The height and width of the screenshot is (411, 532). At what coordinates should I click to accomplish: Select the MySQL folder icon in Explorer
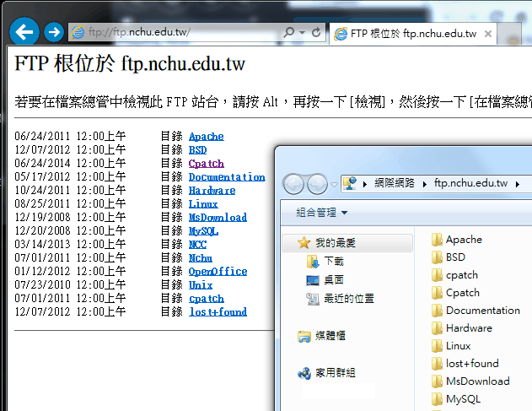(x=437, y=399)
